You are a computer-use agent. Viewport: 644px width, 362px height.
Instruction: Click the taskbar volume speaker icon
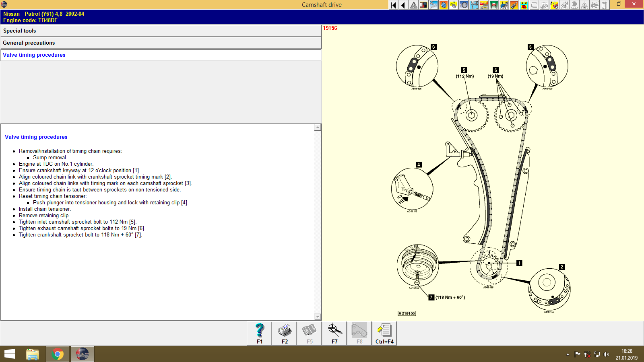click(x=606, y=354)
